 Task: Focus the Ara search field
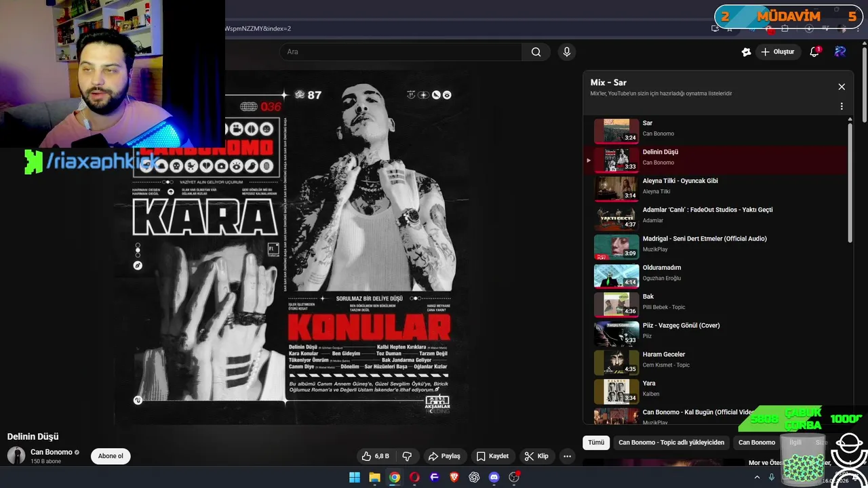point(400,52)
